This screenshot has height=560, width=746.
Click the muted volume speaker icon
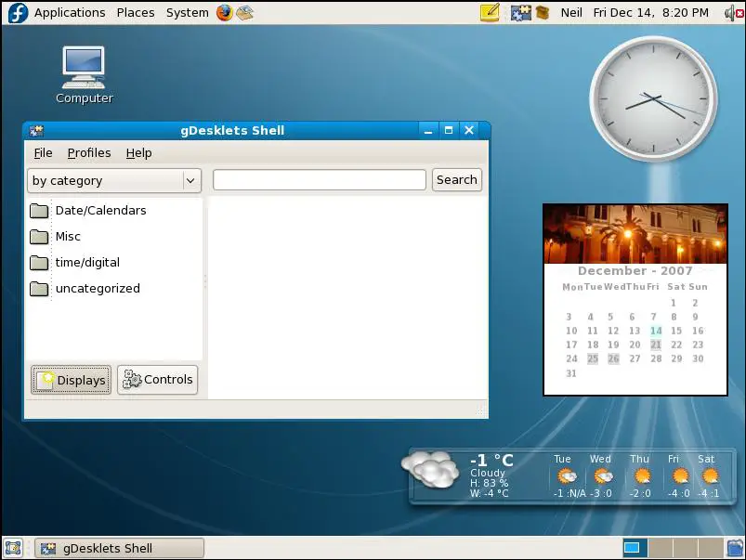pos(731,12)
